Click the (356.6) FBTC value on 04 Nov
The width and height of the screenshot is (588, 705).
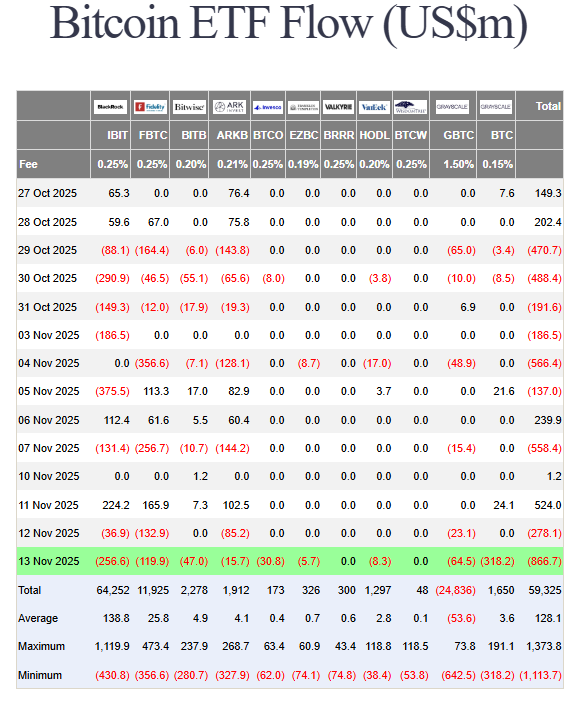coord(152,363)
